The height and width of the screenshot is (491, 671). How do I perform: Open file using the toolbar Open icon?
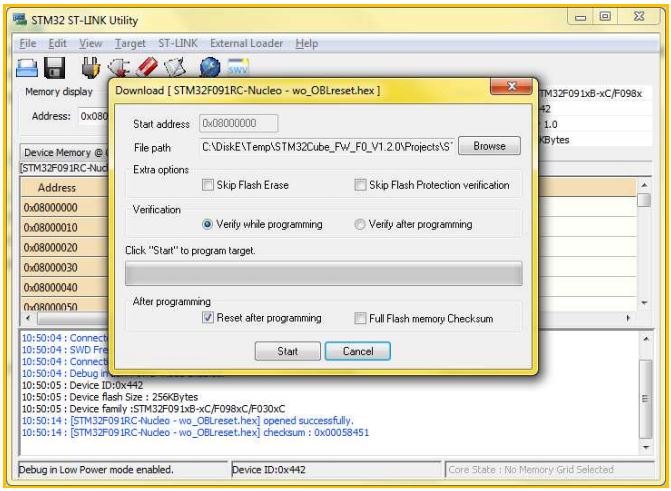[x=27, y=68]
